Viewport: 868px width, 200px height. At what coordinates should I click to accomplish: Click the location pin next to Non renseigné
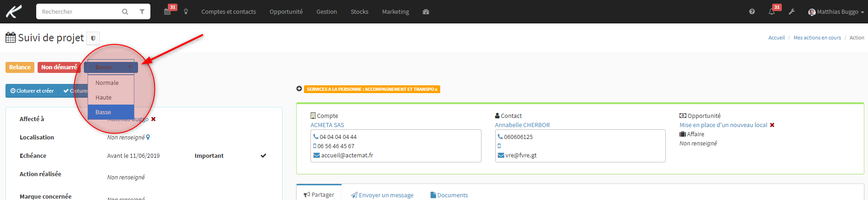pyautogui.click(x=148, y=137)
